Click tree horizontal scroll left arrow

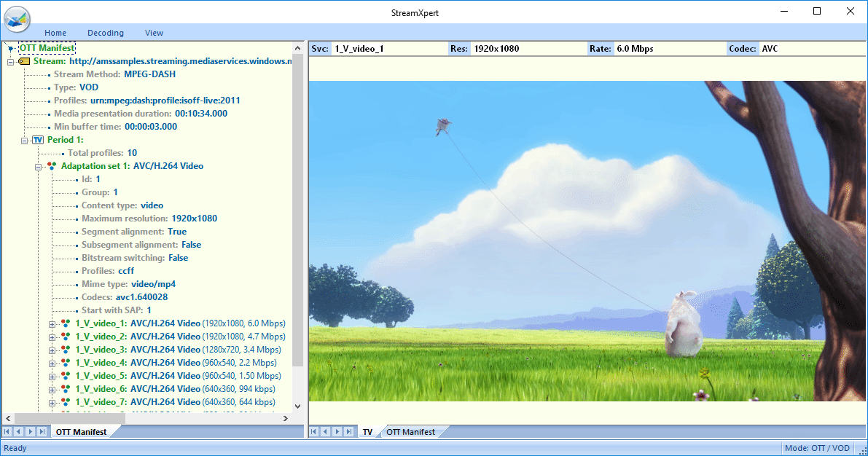point(8,418)
